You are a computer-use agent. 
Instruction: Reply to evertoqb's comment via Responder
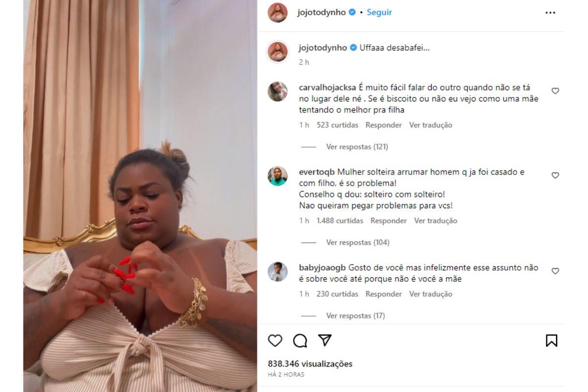389,220
